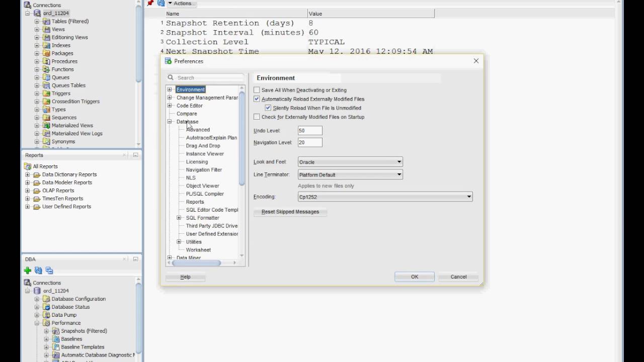Select the Worksheet preferences item
The image size is (644, 362).
[198, 250]
